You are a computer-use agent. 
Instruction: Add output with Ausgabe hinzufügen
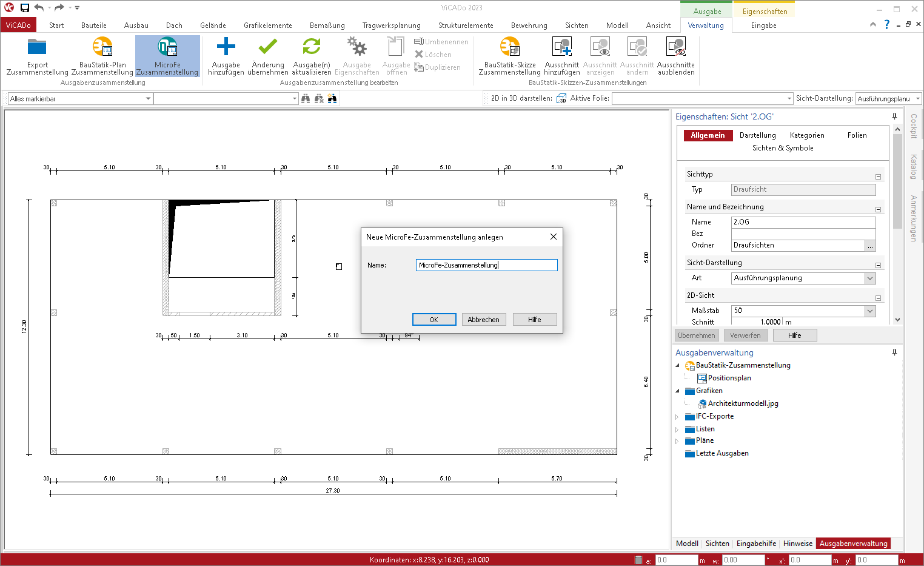tap(226, 56)
